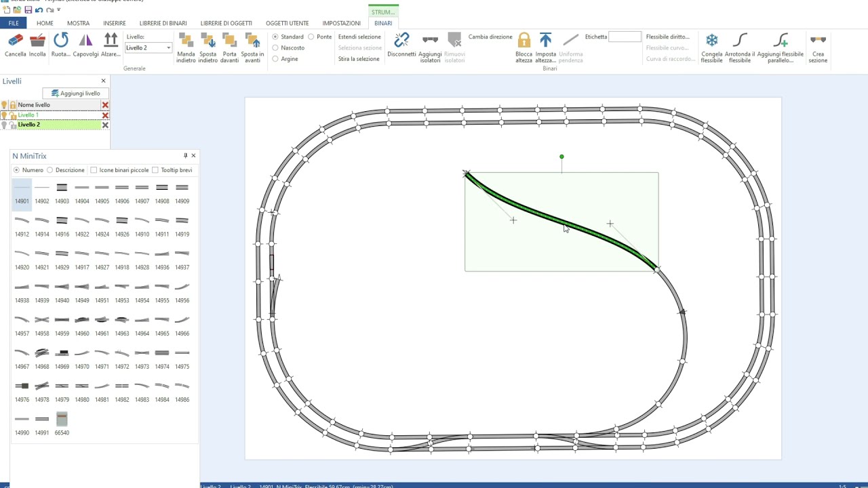Select the Livello 2 layer row
The width and height of the screenshot is (868, 488).
[x=54, y=125]
